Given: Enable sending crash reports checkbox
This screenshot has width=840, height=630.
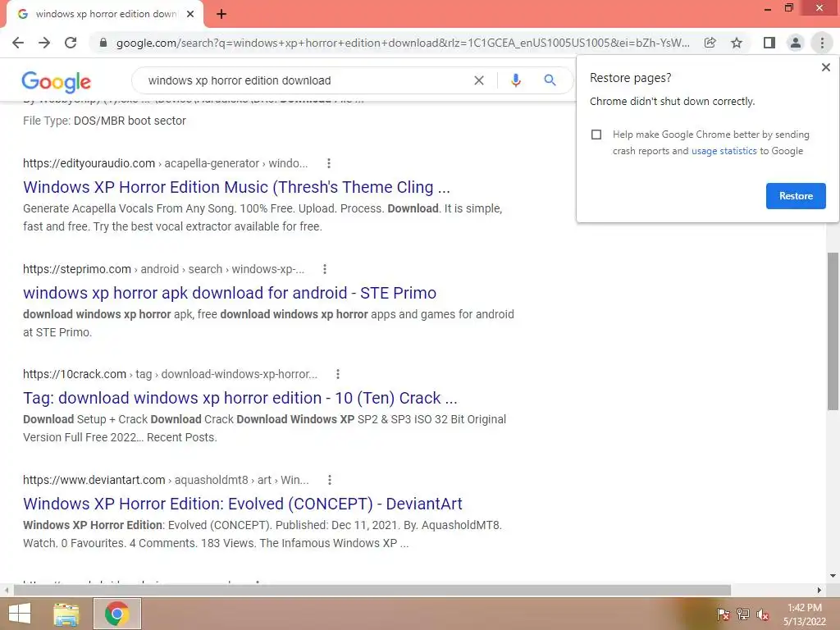Looking at the screenshot, I should coord(596,135).
